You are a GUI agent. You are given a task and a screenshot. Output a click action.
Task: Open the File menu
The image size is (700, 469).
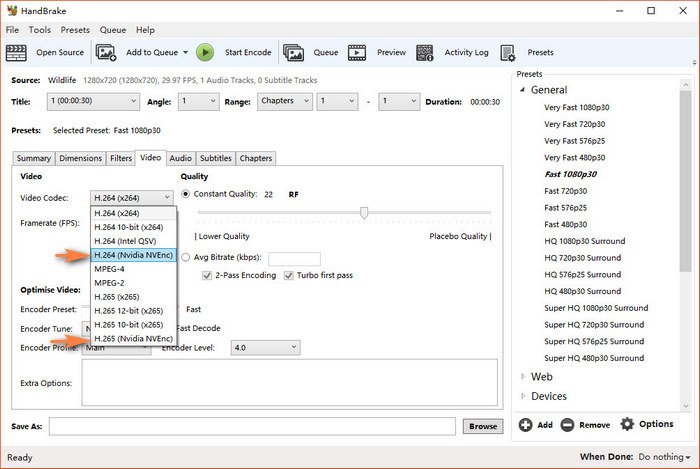coord(12,30)
